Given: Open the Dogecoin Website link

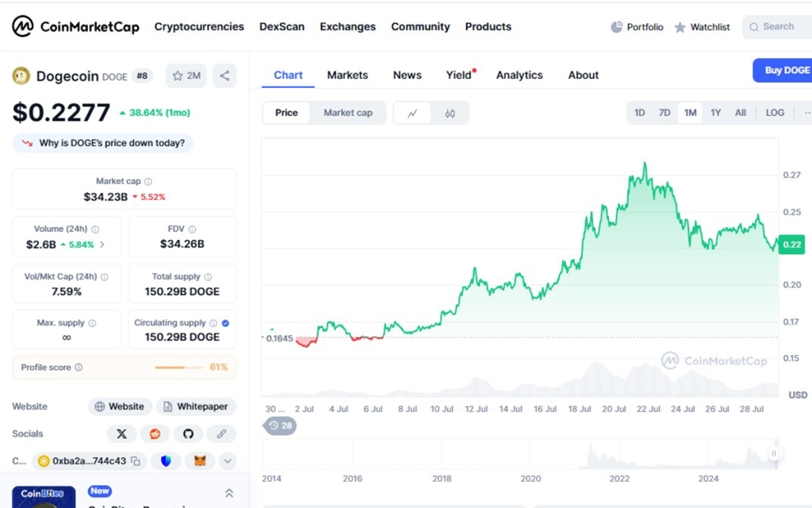Looking at the screenshot, I should (121, 406).
